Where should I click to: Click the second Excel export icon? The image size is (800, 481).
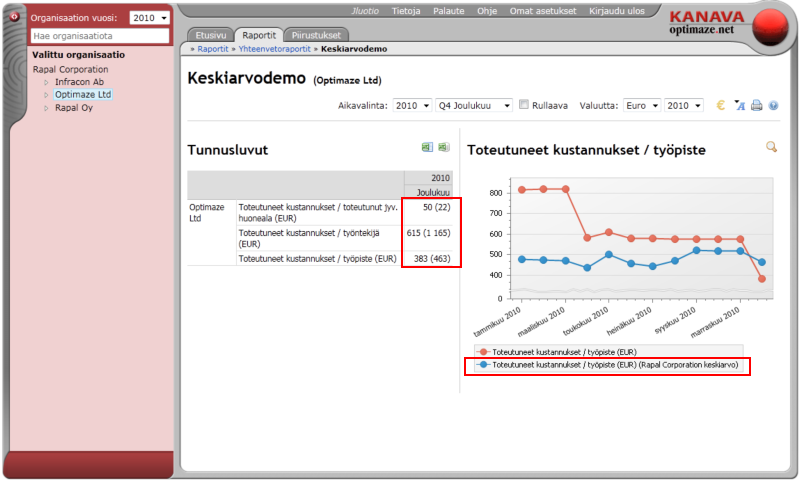(444, 147)
